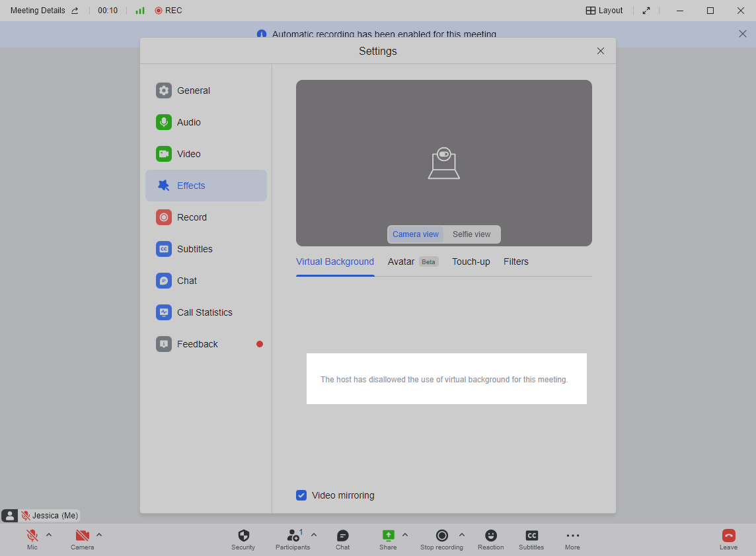Open Chat from the bottom toolbar

[342, 536]
